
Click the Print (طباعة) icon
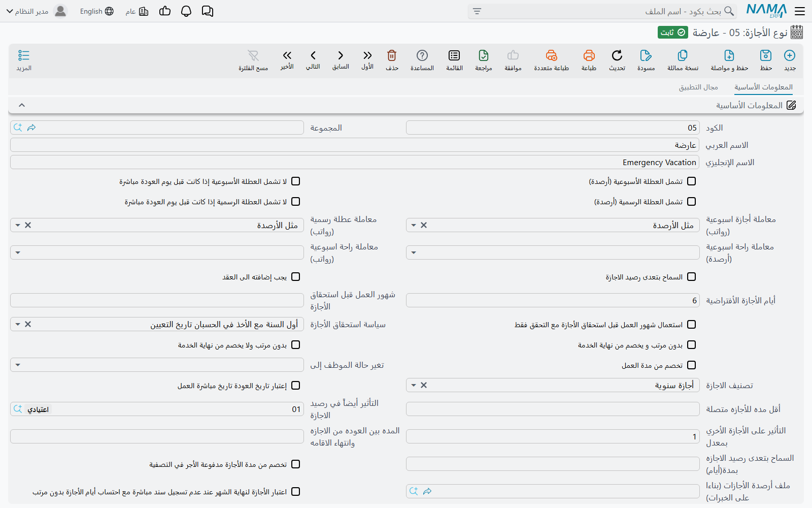(589, 55)
